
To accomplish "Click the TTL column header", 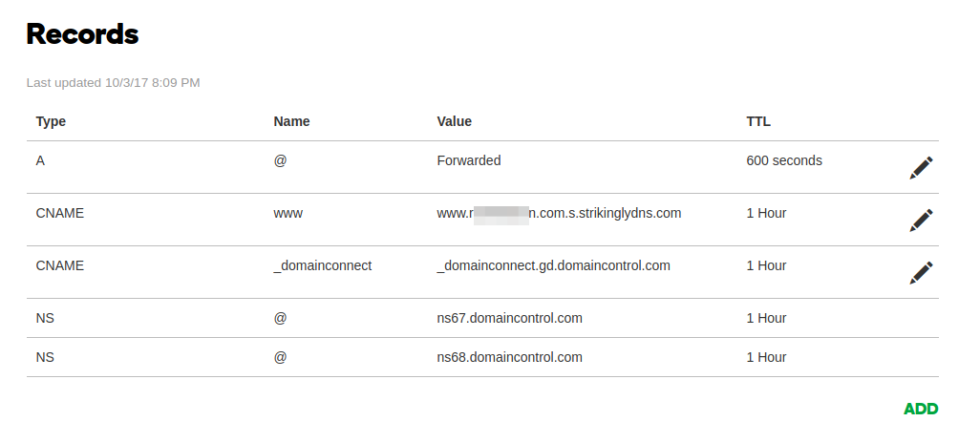I will pyautogui.click(x=758, y=121).
